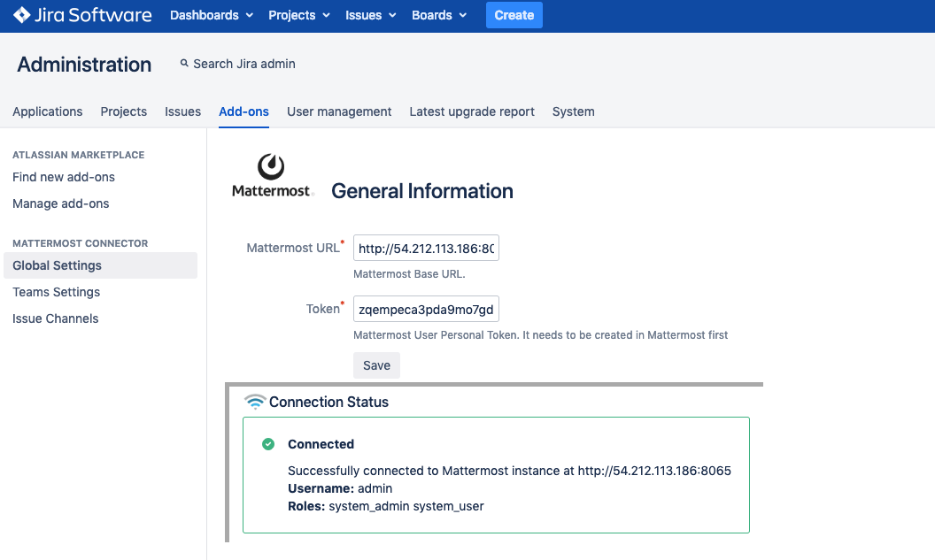Open the Boards dropdown menu

pos(439,16)
